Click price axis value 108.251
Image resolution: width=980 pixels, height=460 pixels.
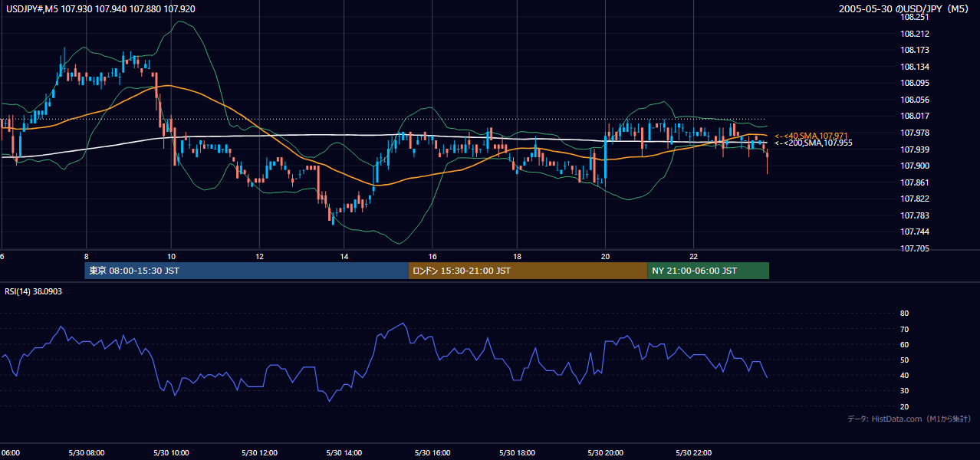(x=916, y=17)
